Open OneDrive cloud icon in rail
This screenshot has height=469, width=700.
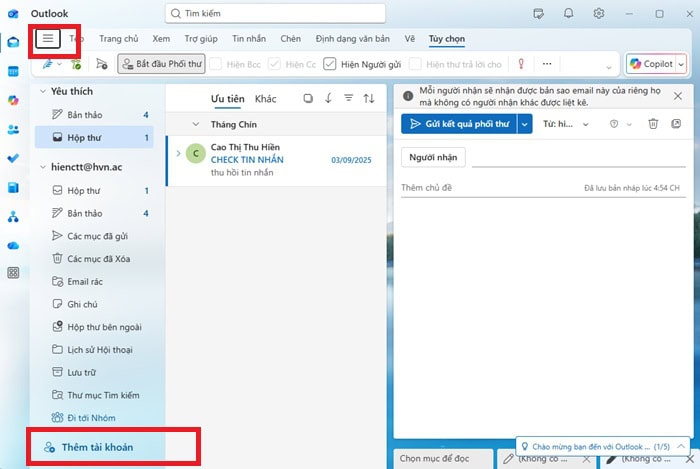13,246
